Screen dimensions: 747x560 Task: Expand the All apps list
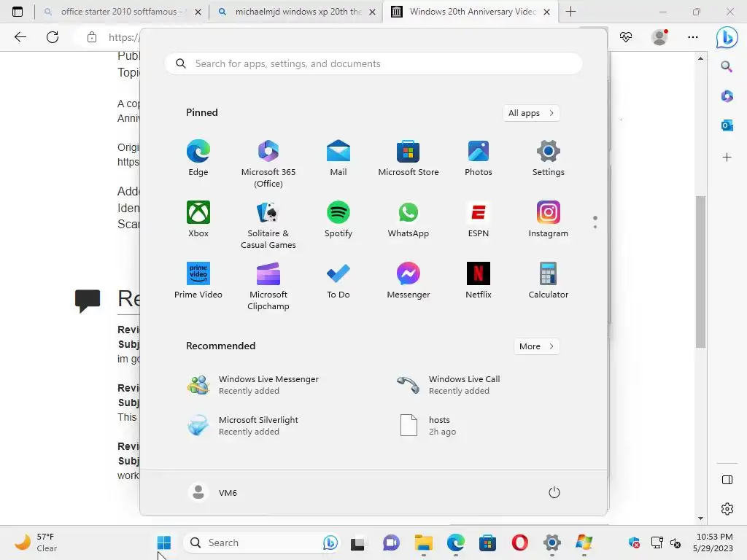tap(531, 113)
